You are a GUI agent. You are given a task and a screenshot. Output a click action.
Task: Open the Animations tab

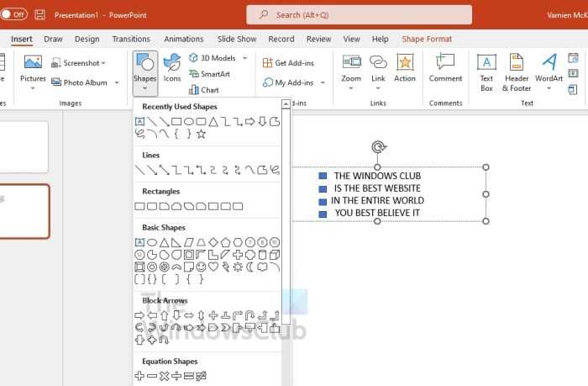[183, 39]
